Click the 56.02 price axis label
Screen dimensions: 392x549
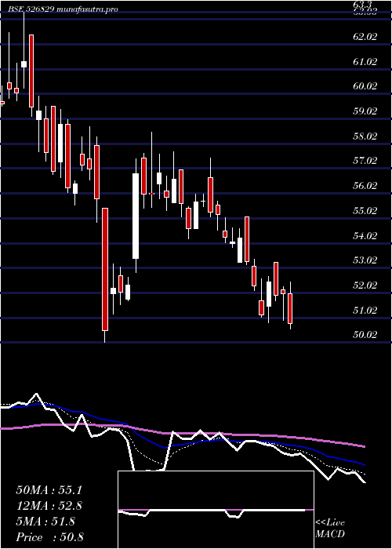coord(365,186)
